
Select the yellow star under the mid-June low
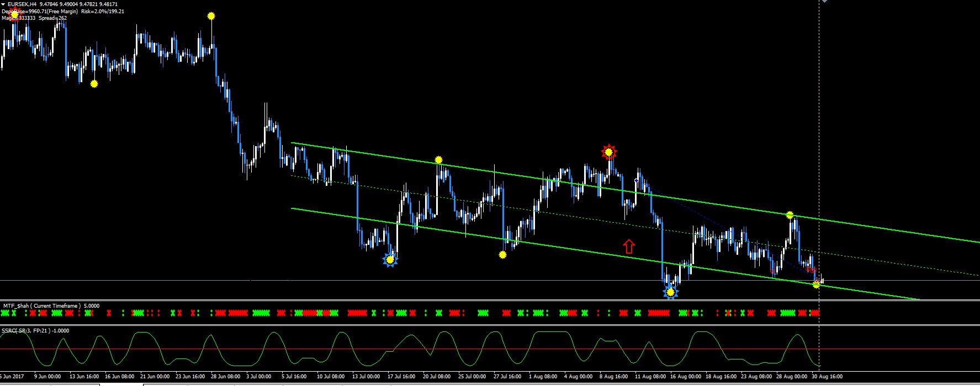94,84
